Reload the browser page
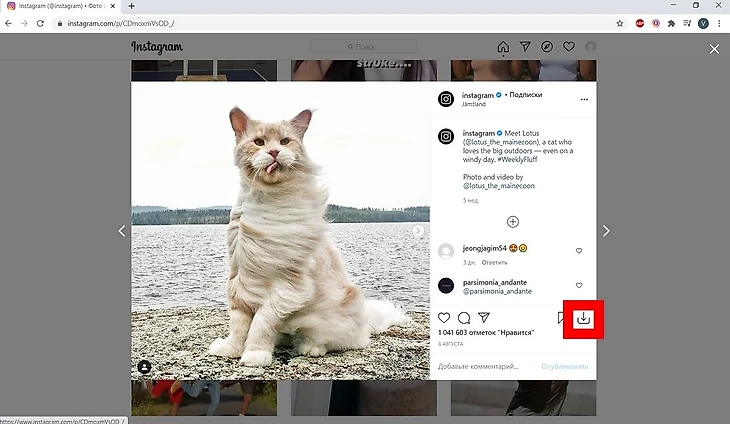730x424 pixels. [x=41, y=23]
